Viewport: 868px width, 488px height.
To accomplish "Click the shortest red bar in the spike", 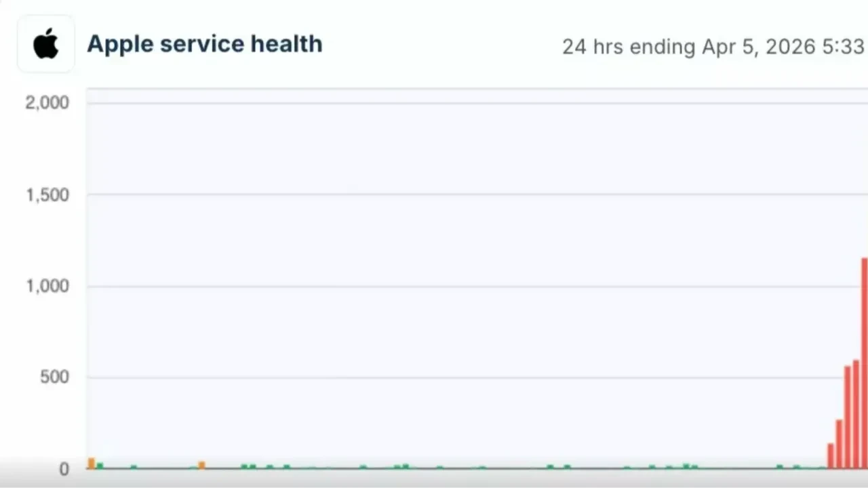I will coord(831,455).
